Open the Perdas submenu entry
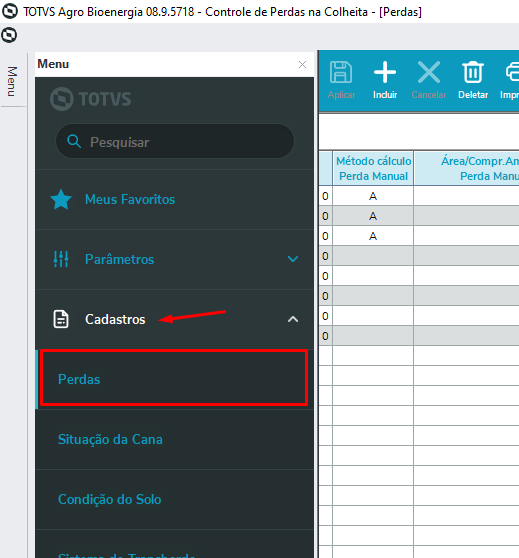The height and width of the screenshot is (558, 519). [x=174, y=379]
